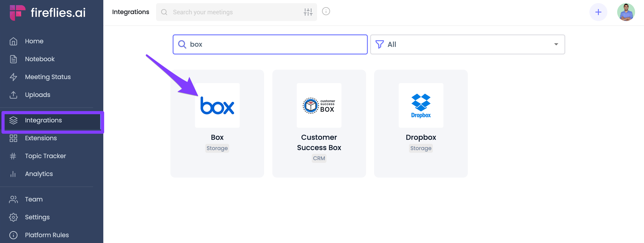
Task: Click the funnel filter icon
Action: (379, 44)
